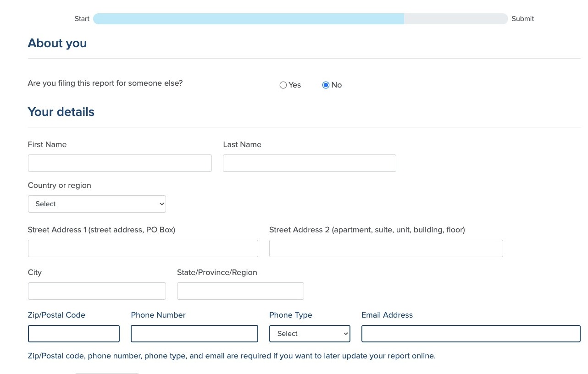This screenshot has height=374, width=588.
Task: Click the Street Address 1 field
Action: 143,248
